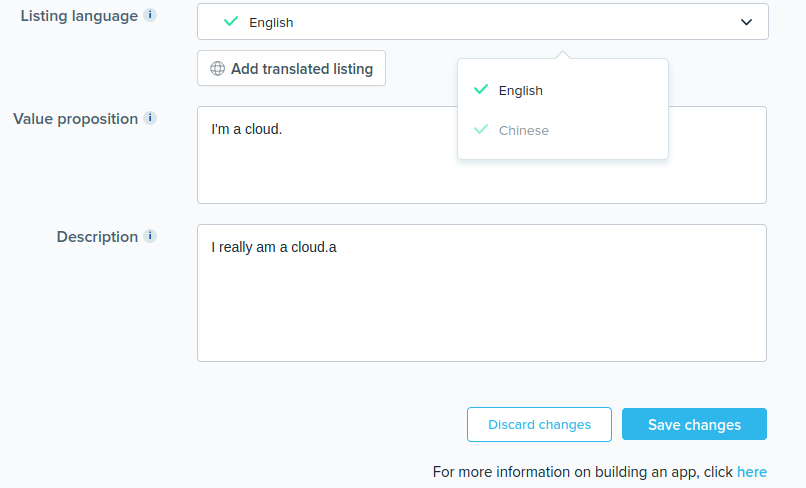Click the Listing language info icon
Image resolution: width=806 pixels, height=488 pixels.
click(150, 16)
